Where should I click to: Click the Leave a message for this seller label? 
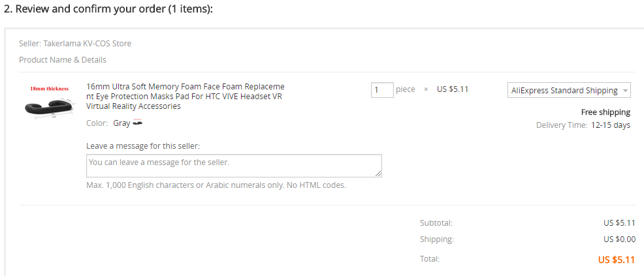143,146
